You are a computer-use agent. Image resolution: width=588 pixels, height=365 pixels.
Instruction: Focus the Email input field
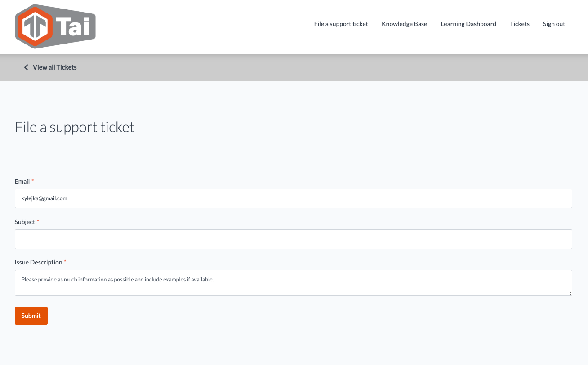tap(293, 198)
